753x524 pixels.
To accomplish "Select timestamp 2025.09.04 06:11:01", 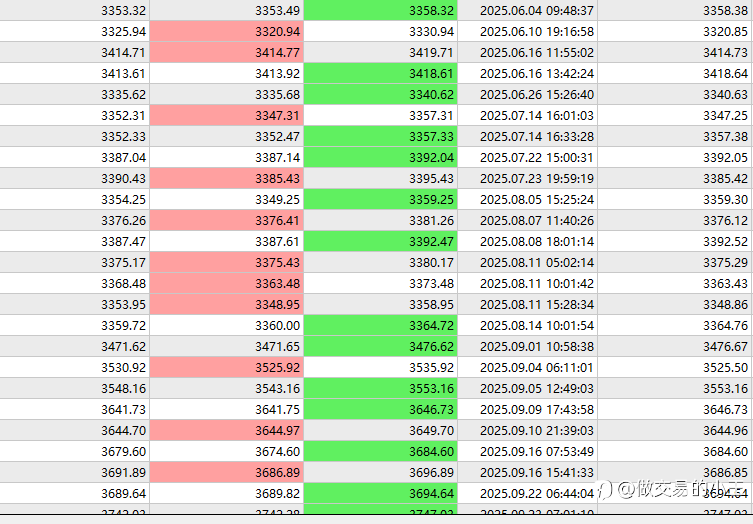I will (537, 367).
